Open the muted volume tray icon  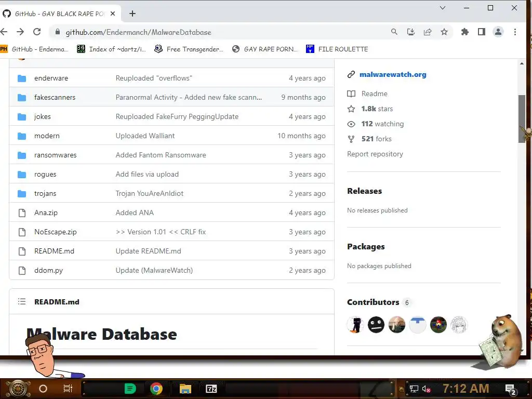coord(427,389)
